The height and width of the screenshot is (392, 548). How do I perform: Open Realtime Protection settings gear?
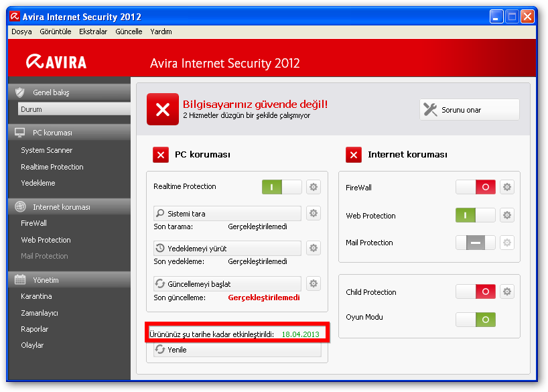pyautogui.click(x=314, y=187)
